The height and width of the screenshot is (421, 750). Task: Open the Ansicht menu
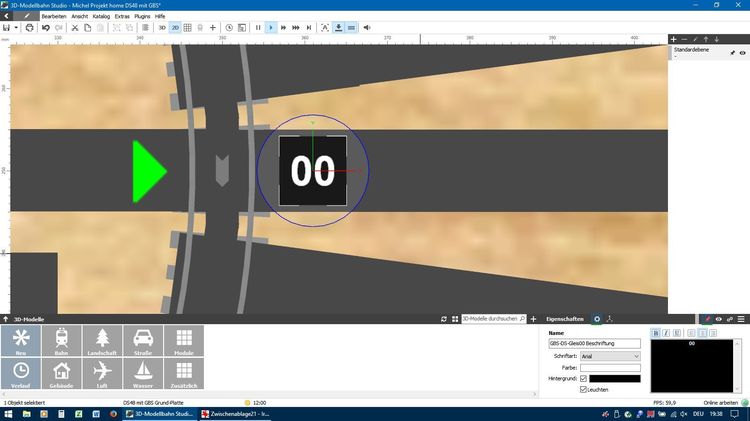pos(80,16)
